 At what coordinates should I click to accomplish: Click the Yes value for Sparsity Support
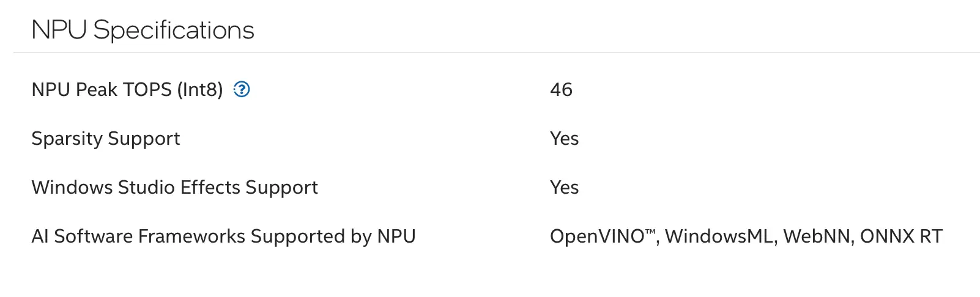564,139
